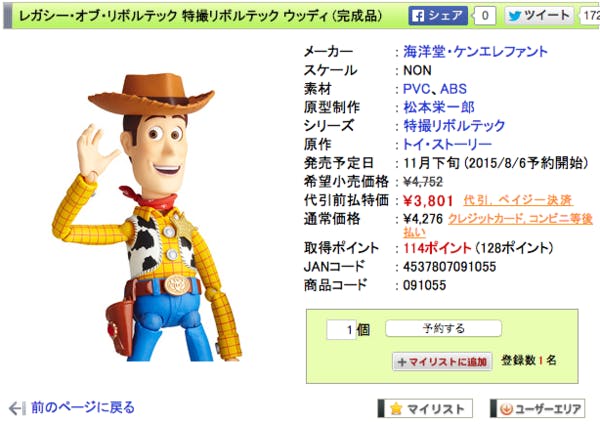
Task: Click the download icon on ユーザーエリア
Action: pyautogui.click(x=506, y=409)
